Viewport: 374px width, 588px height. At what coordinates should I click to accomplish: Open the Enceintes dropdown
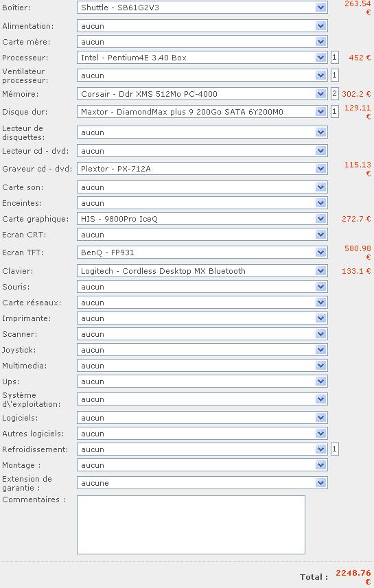(x=202, y=203)
